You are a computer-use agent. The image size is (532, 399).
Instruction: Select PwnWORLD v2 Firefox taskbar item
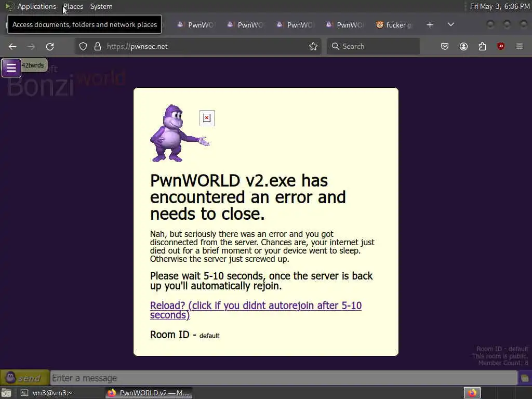[149, 393]
